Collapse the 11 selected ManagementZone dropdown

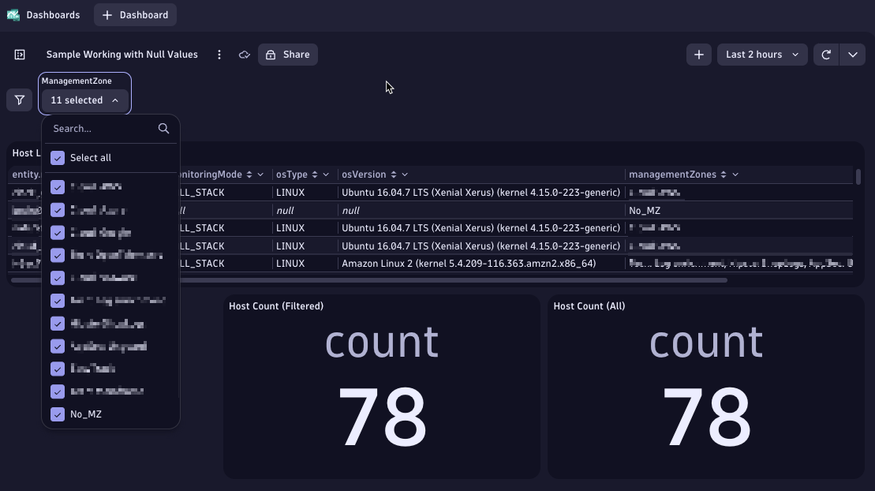tap(85, 100)
